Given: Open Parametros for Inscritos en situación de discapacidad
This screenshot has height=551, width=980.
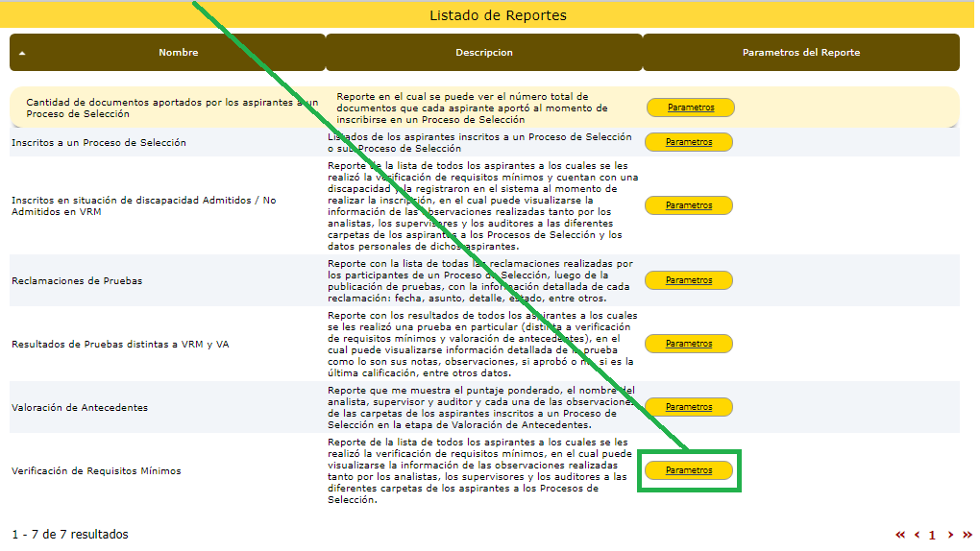Looking at the screenshot, I should 689,205.
